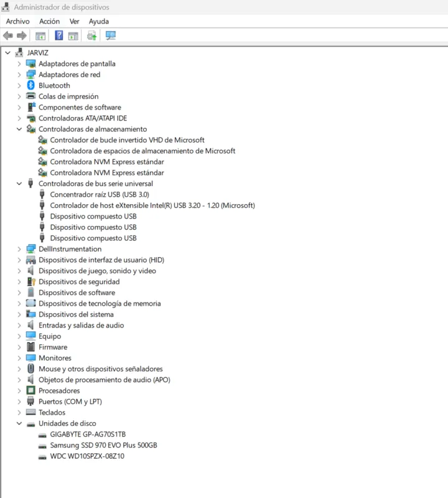
Task: Expand Dispositivos de juego, sonido y video
Action: click(19, 271)
